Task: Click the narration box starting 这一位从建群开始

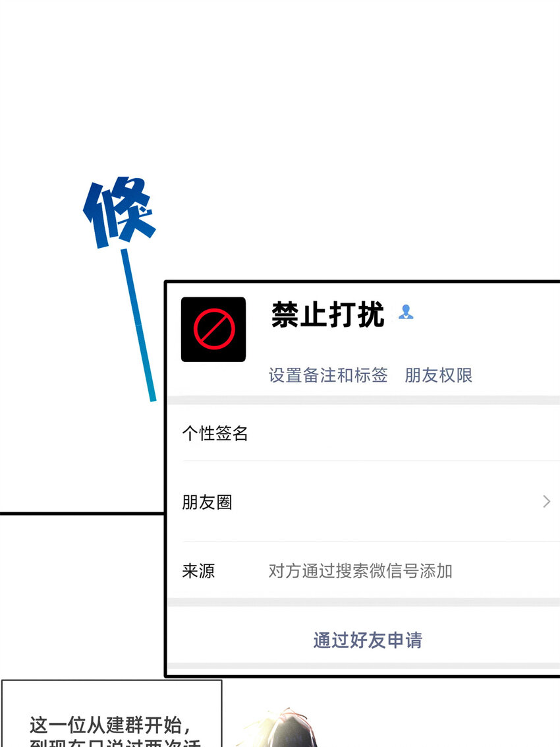Action: coord(112,713)
